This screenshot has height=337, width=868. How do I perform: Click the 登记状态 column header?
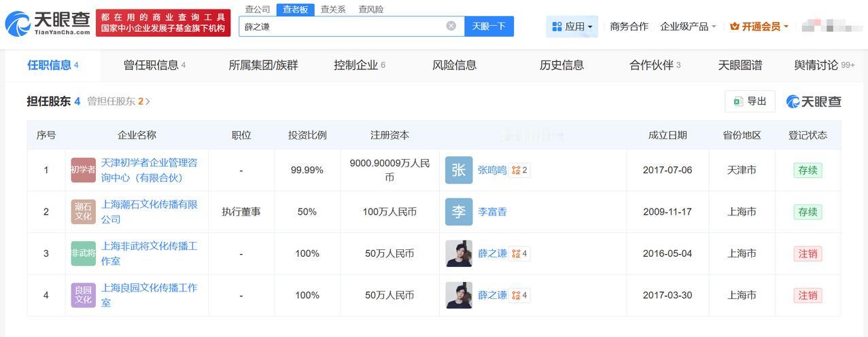pos(808,135)
